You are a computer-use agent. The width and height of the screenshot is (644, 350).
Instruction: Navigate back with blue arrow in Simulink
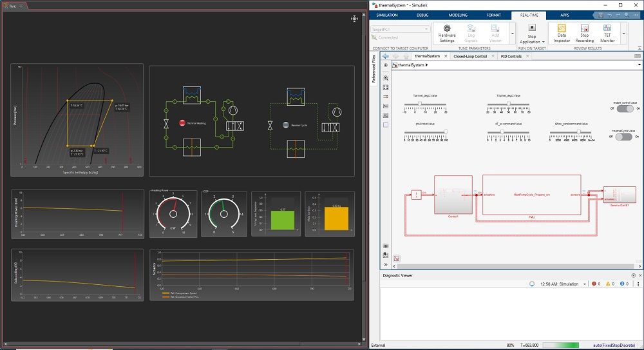(x=385, y=56)
